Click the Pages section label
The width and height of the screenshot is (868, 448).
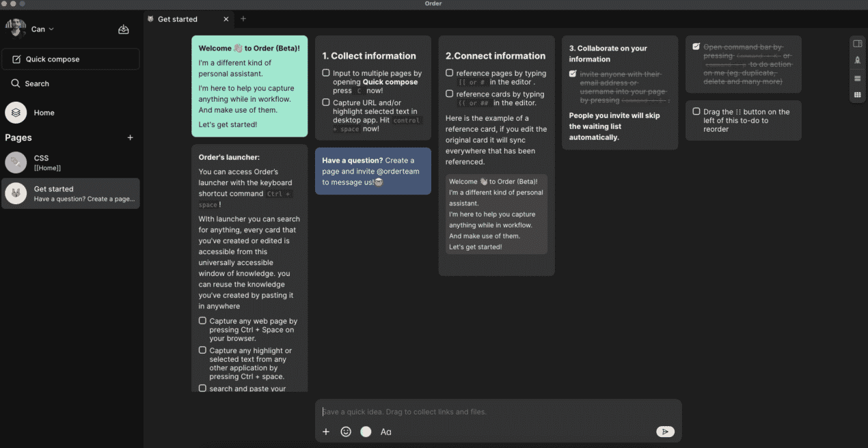18,137
